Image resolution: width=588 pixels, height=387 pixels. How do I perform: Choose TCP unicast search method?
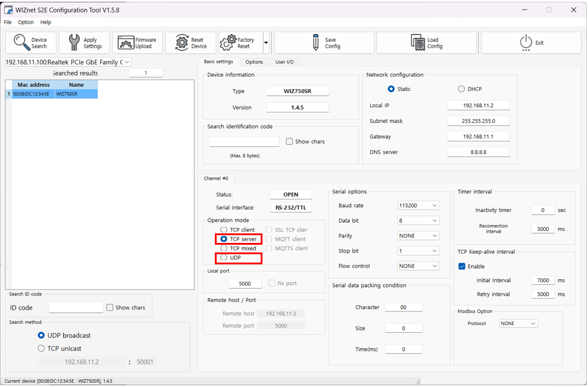[41, 348]
